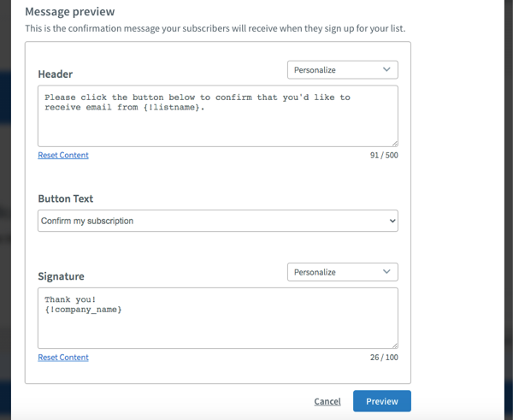Click the chevron on Header's Personalize menu
The width and height of the screenshot is (513, 420).
[386, 70]
